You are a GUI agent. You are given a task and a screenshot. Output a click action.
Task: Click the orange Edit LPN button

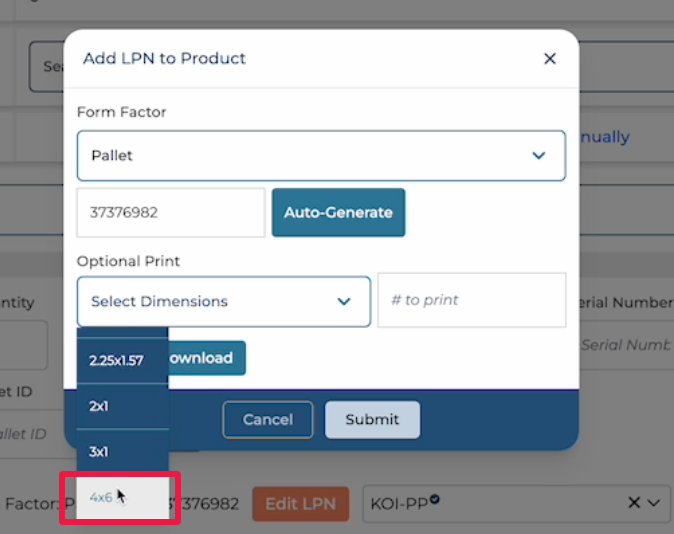coord(300,503)
